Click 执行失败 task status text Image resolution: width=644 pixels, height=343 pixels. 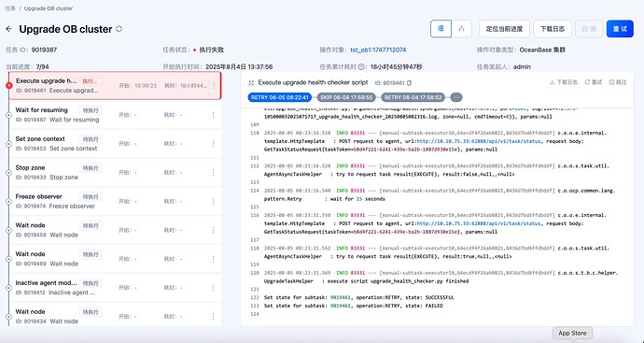tap(212, 50)
